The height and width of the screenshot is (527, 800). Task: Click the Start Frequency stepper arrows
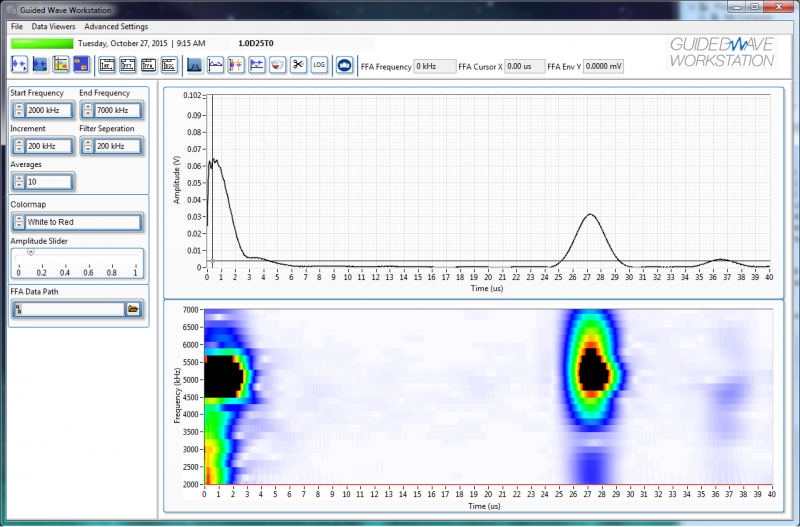coord(19,110)
